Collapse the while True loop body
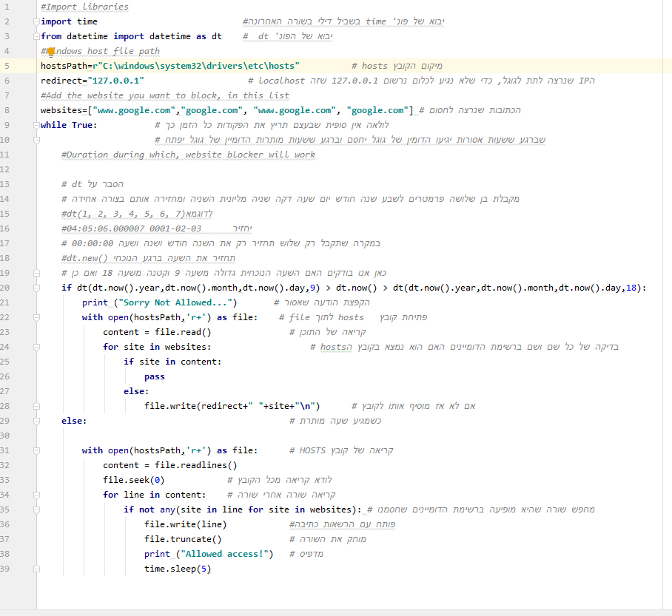This screenshot has height=616, width=672. [x=35, y=125]
